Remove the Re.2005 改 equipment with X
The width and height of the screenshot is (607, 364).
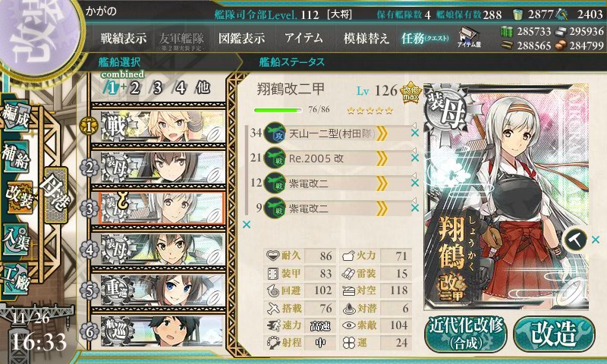tap(414, 158)
